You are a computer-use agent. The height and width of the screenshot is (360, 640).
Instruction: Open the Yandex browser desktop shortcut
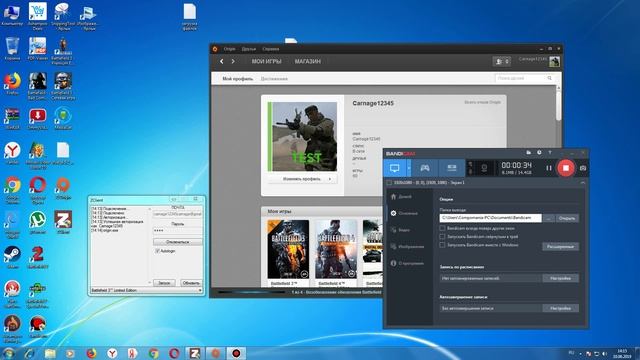12,153
